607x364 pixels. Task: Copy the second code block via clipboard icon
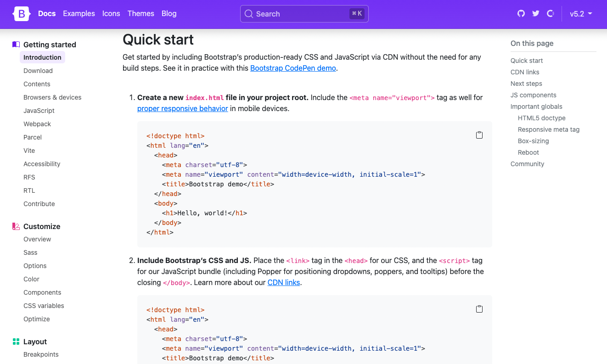point(479,309)
